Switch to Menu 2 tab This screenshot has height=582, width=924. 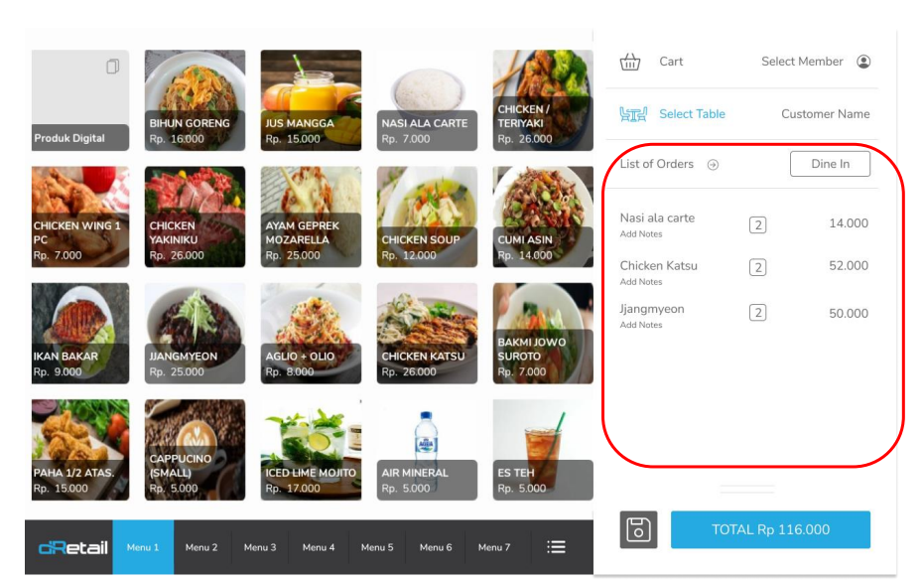click(x=201, y=546)
